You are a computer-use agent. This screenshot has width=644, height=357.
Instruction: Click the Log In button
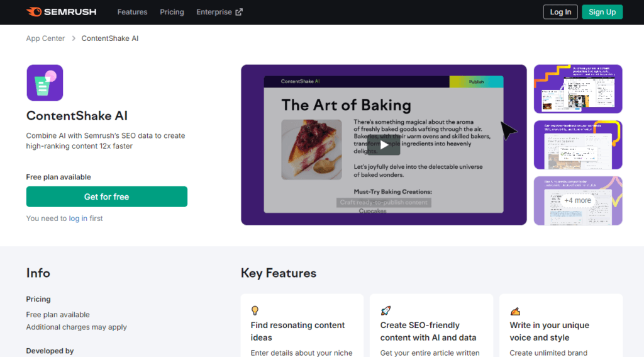click(x=560, y=12)
